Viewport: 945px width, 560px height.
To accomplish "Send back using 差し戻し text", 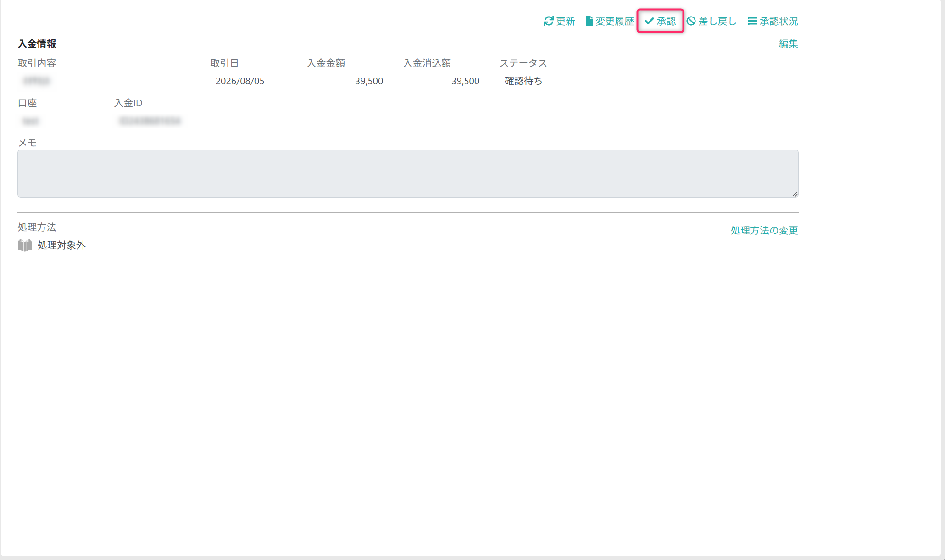I will click(717, 21).
